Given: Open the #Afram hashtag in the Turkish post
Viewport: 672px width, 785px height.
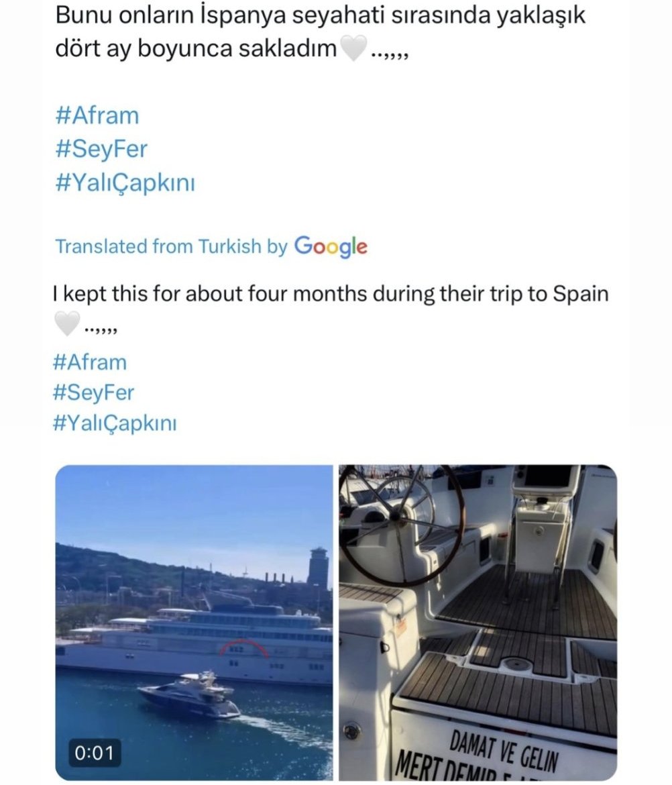Looking at the screenshot, I should [x=97, y=115].
